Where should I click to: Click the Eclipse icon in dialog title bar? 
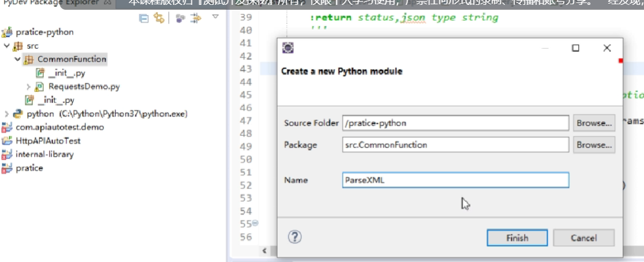(x=289, y=48)
